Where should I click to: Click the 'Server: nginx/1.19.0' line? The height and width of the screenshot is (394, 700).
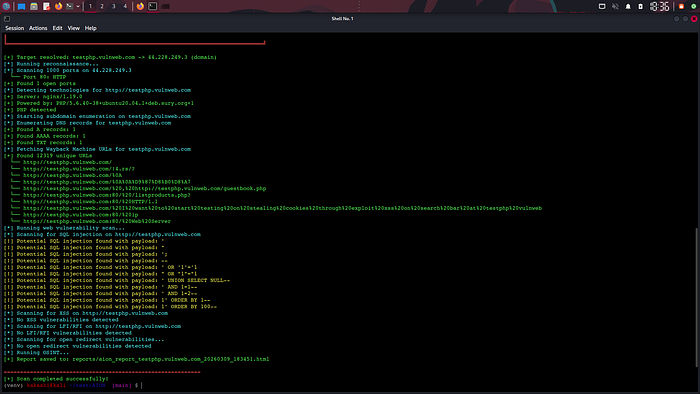[x=43, y=96]
